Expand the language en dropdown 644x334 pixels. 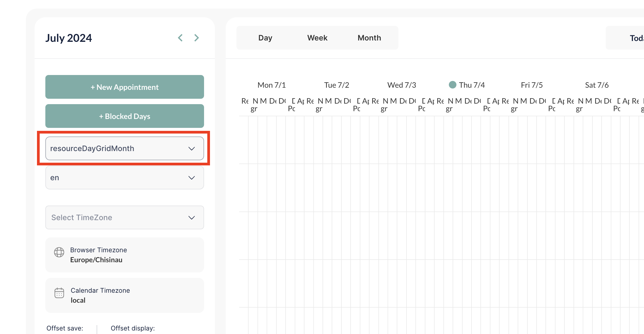click(124, 178)
